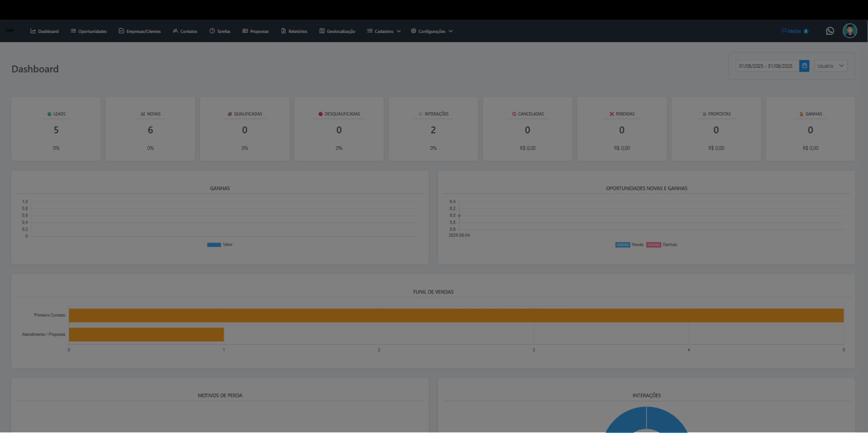Image resolution: width=868 pixels, height=433 pixels.
Task: Open the calendar date picker button
Action: click(804, 66)
